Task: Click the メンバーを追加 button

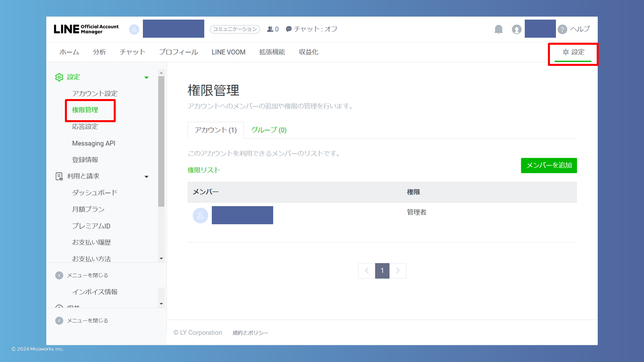Action: 549,165
